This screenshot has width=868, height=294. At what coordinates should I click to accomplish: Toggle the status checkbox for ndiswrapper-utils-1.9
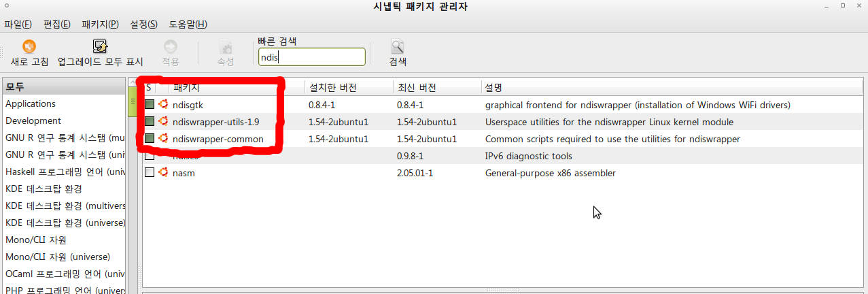pyautogui.click(x=150, y=122)
